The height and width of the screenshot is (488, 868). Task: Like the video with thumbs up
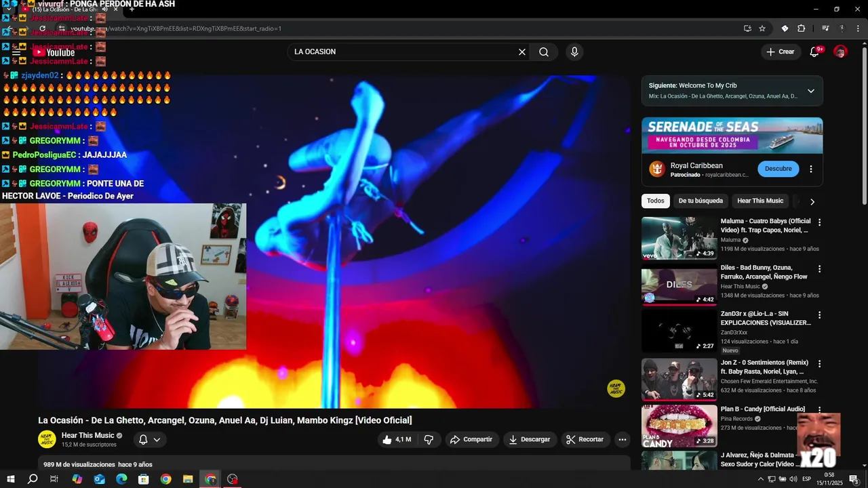[x=397, y=439]
